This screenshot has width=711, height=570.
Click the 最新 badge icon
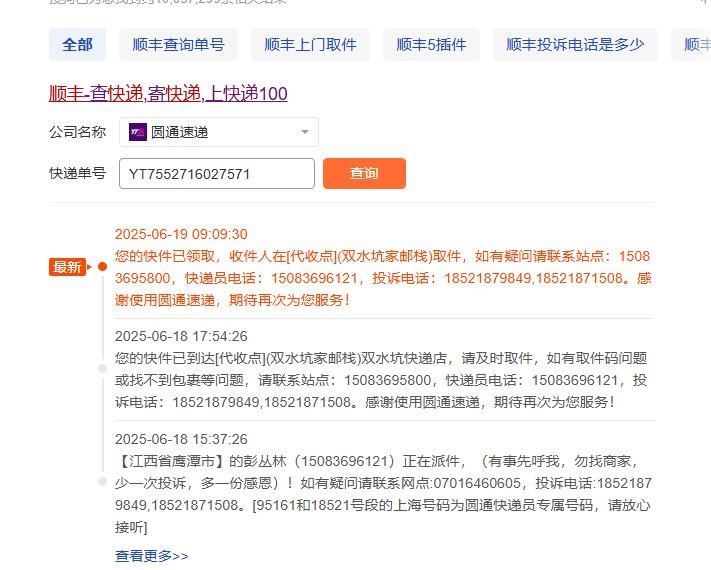68,267
